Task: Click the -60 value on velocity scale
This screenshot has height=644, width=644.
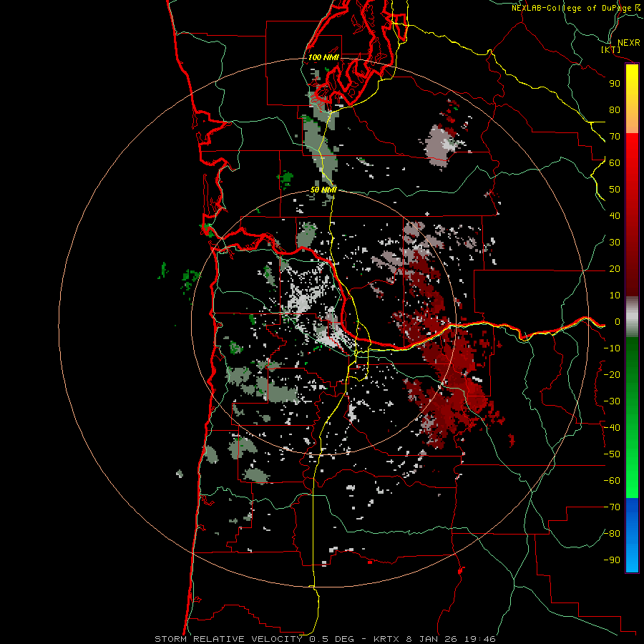Action: click(612, 481)
